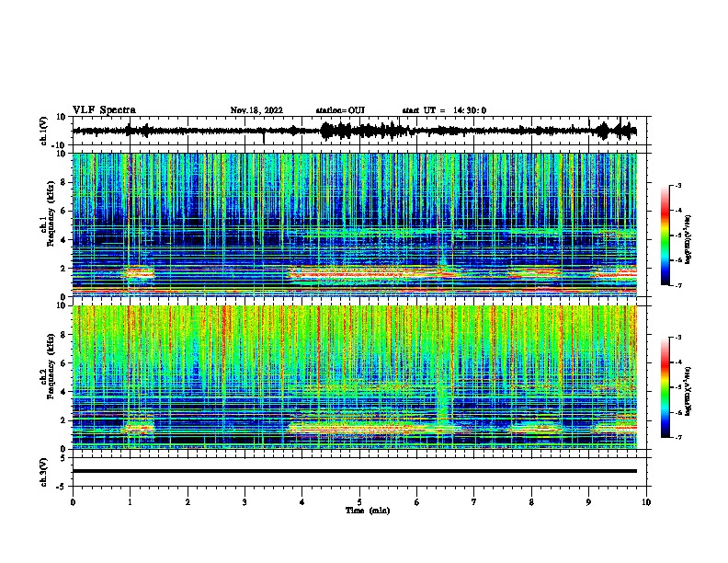Click the '5' tick on ch.3(V) axis
The image size is (728, 563).
pyautogui.click(x=64, y=458)
